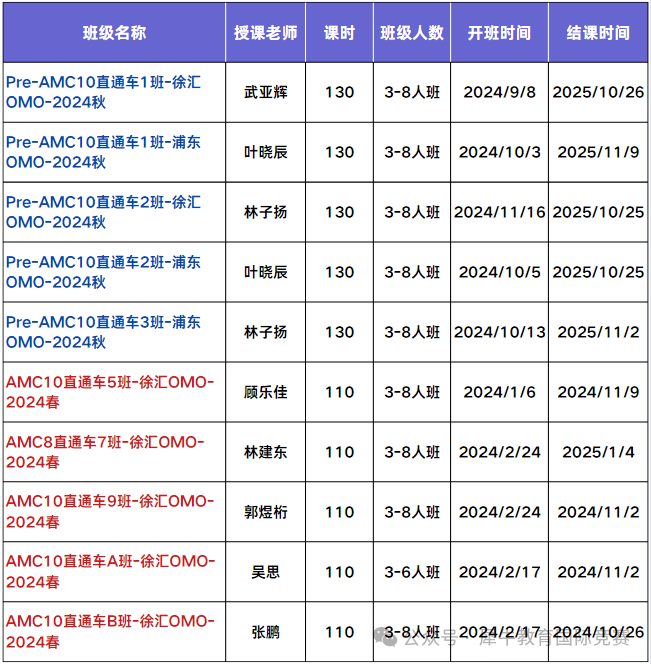Viewport: 651px width, 664px height.
Task: Click start date 2024/2/17 in 张鹏 row
Action: coord(499,633)
